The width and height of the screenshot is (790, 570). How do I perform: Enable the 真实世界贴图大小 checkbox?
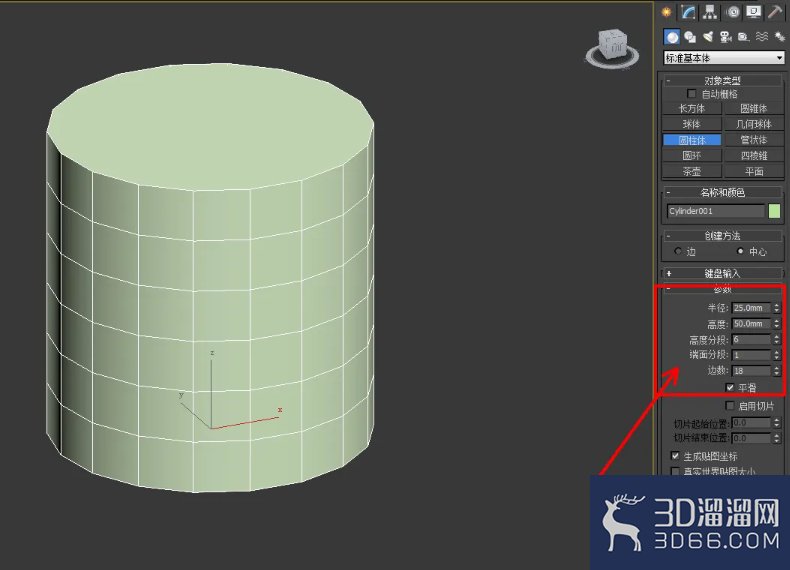675,471
